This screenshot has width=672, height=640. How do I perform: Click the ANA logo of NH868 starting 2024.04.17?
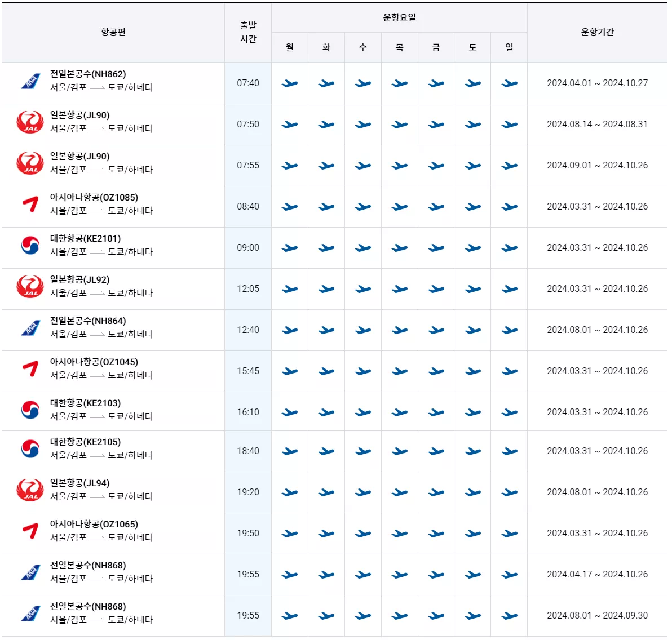pyautogui.click(x=30, y=573)
